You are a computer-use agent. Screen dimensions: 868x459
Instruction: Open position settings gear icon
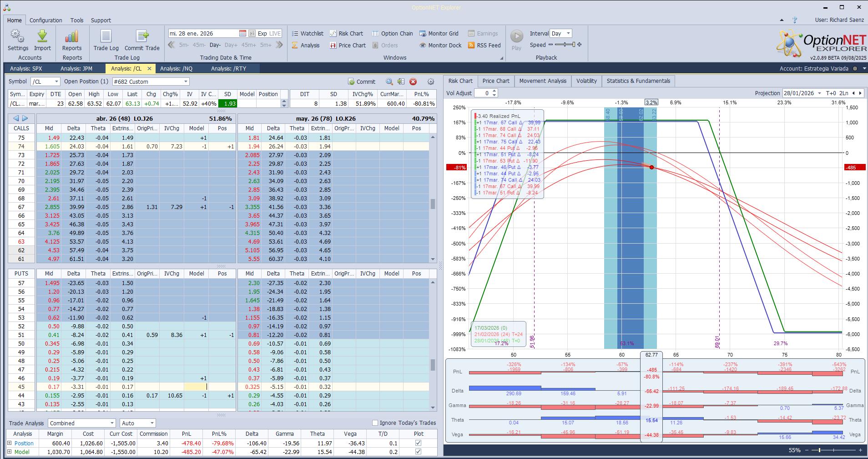coord(431,82)
